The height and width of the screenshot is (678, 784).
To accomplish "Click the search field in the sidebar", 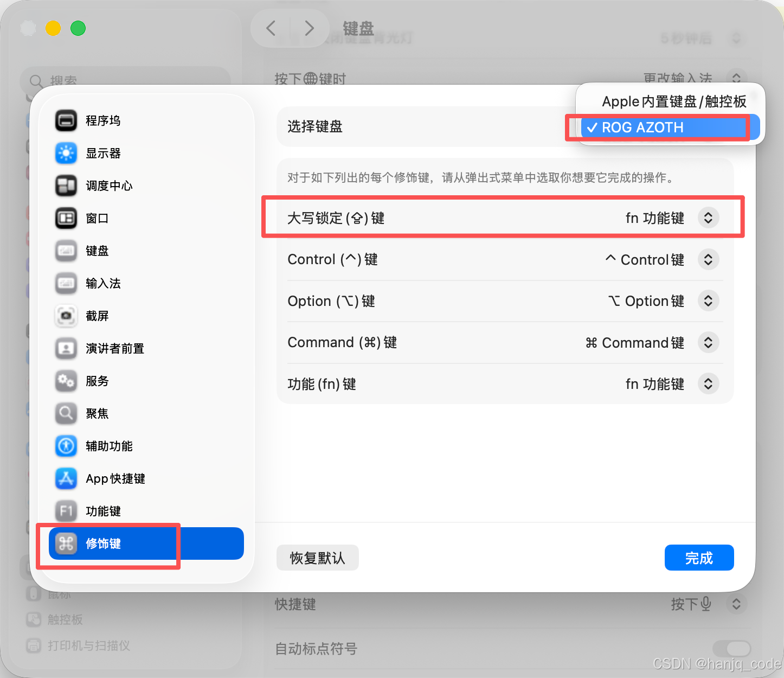I will [125, 80].
